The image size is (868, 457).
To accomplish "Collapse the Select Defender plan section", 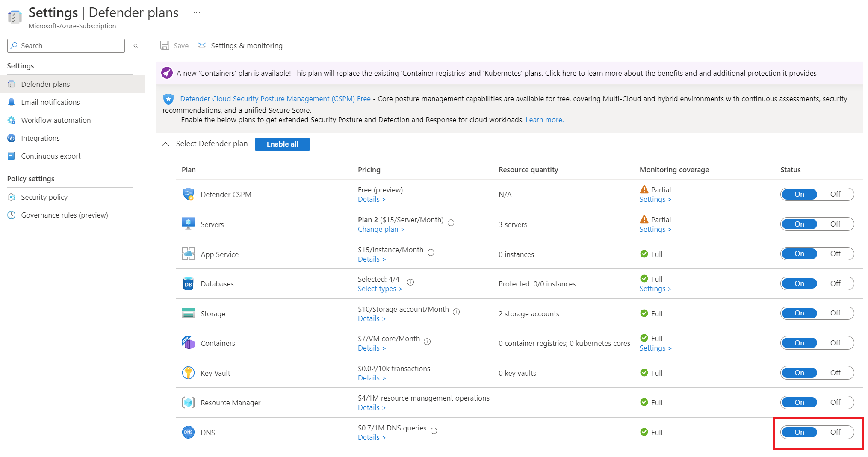I will 165,144.
